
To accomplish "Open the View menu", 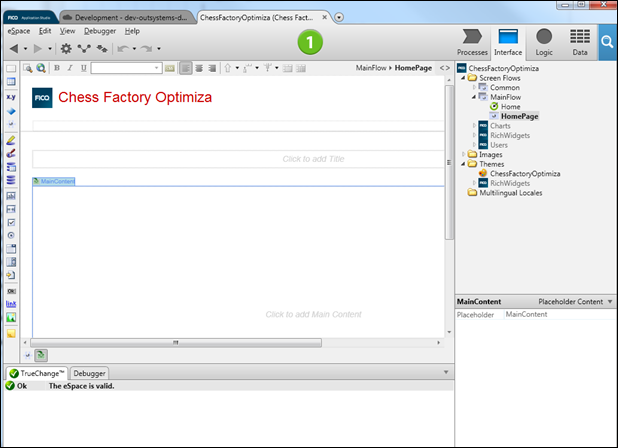I will coord(67,31).
